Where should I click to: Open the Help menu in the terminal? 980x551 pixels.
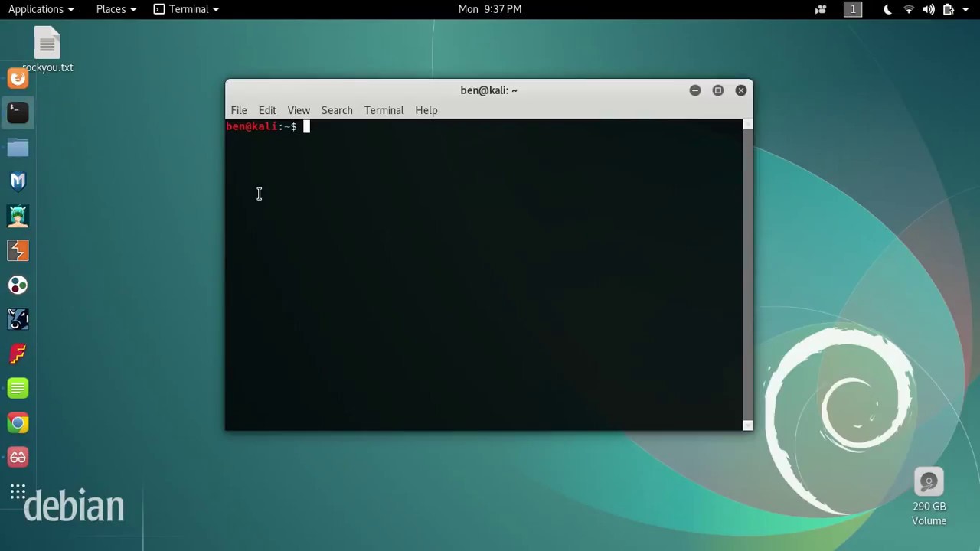(426, 110)
